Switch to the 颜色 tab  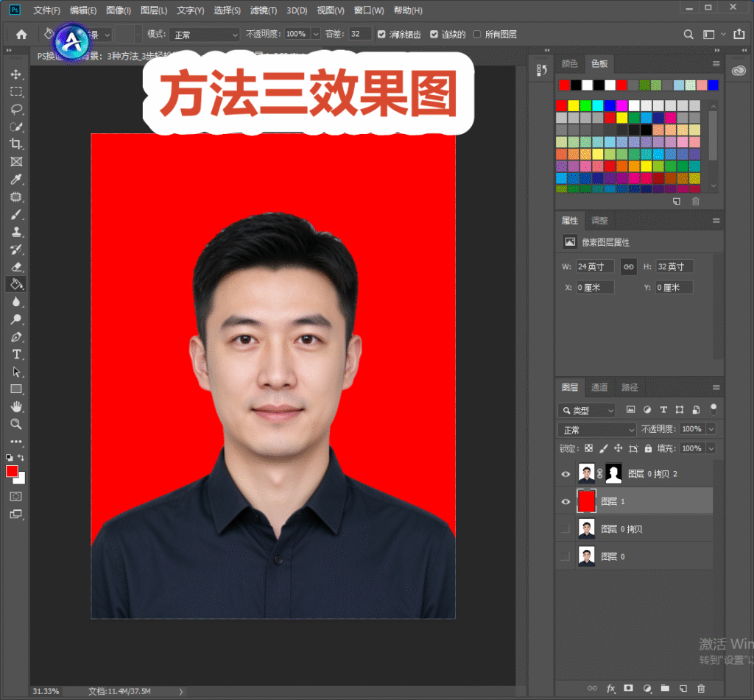tap(570, 63)
